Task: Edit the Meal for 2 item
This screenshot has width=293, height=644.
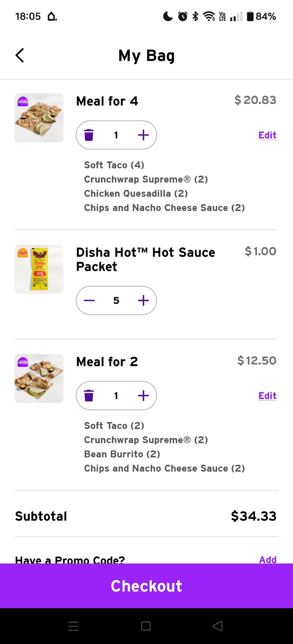Action: coord(267,396)
